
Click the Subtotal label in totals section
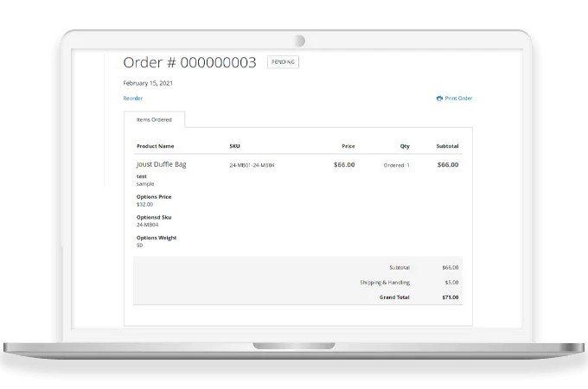(399, 268)
